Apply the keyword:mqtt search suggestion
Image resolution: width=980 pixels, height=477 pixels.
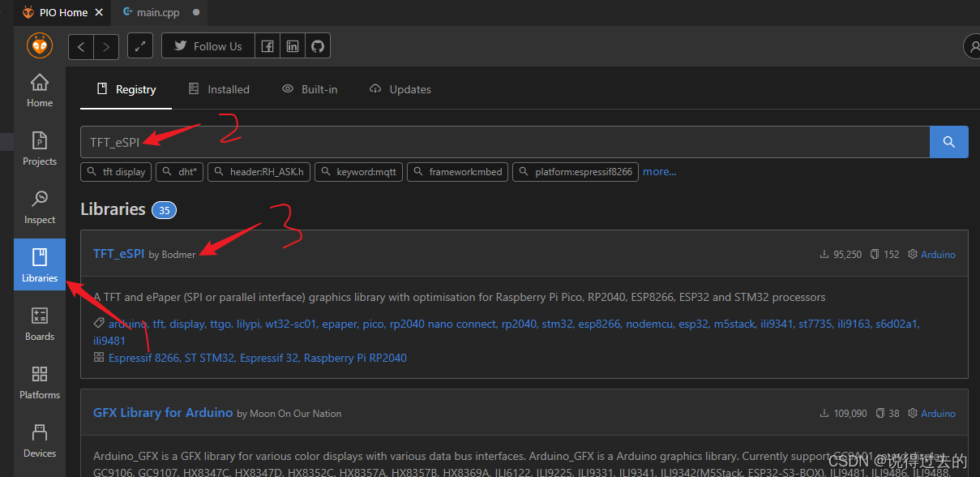[x=358, y=172]
